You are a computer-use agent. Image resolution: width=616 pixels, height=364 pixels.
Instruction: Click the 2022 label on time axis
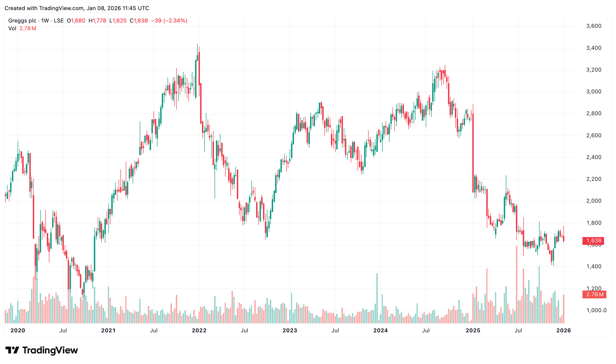coord(199,330)
